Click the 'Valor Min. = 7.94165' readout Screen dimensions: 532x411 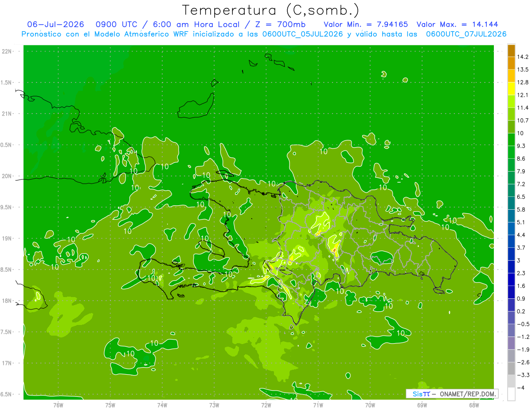[366, 24]
